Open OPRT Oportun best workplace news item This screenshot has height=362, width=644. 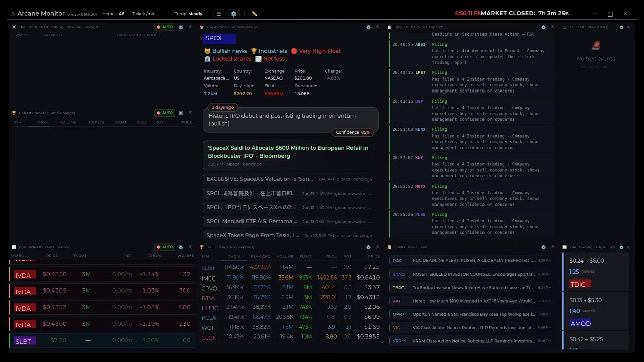click(x=472, y=314)
